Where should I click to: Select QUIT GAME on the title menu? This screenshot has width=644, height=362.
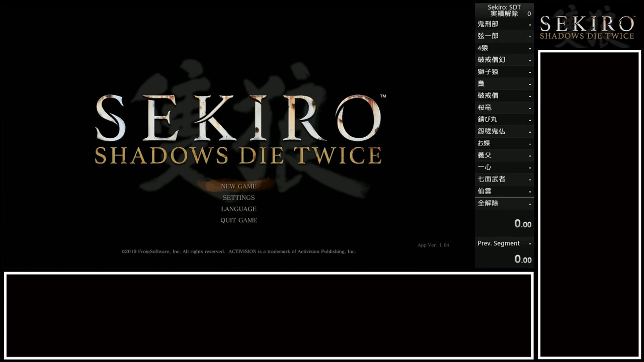tap(238, 220)
